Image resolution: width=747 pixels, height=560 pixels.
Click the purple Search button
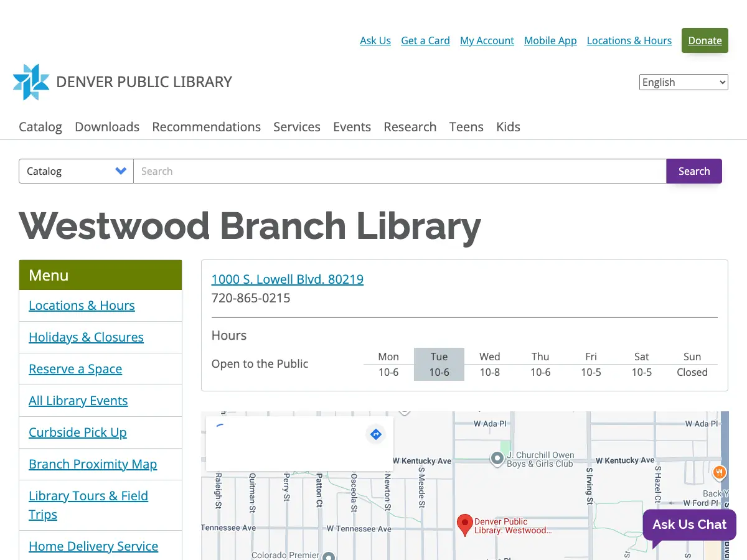tap(694, 171)
